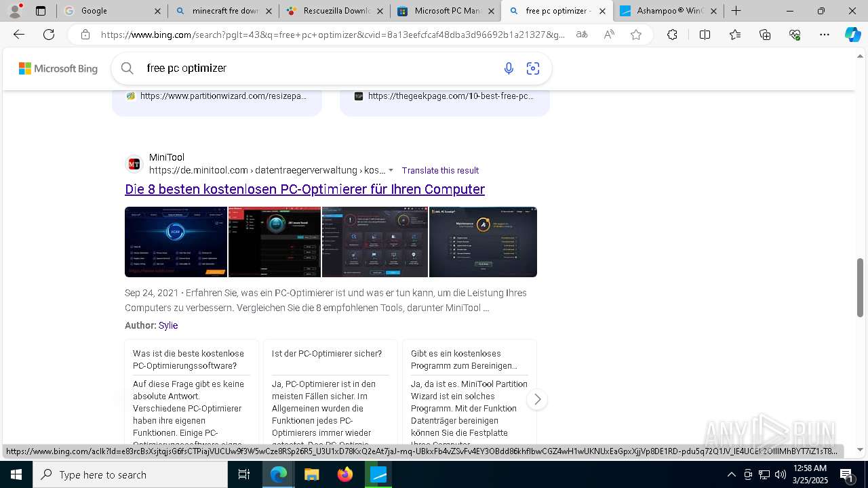Start visual search with camera icon
This screenshot has width=868, height=488.
533,68
